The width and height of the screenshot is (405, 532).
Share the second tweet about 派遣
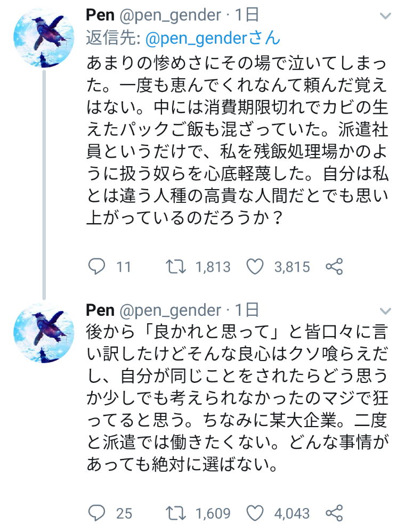click(334, 513)
